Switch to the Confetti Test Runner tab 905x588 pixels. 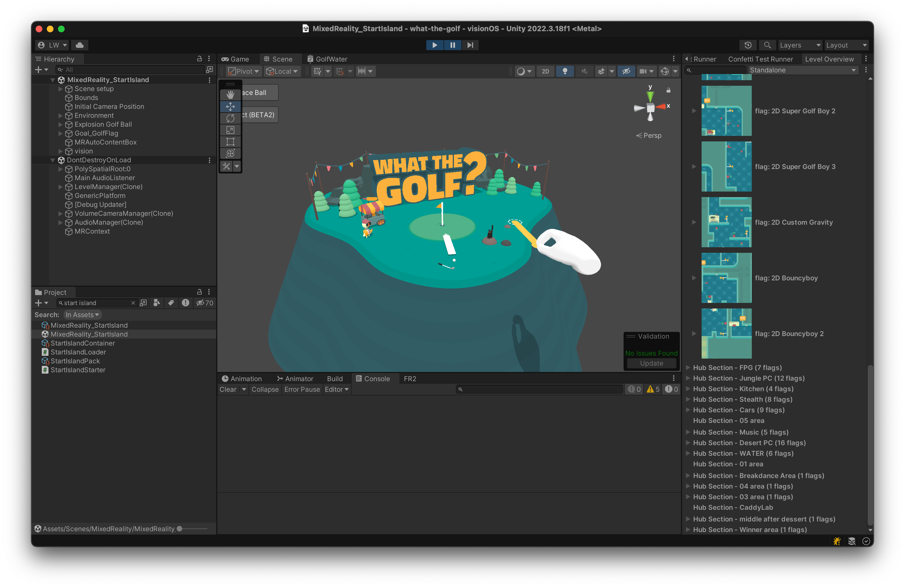(x=761, y=59)
